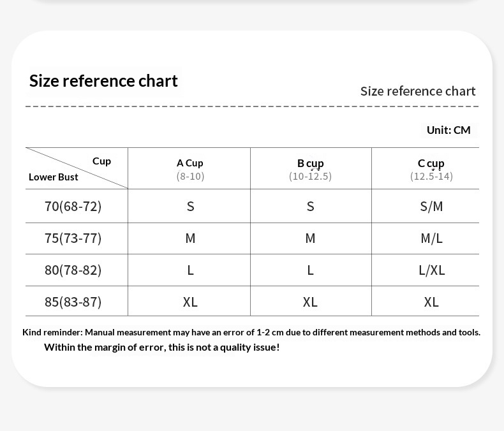Image resolution: width=504 pixels, height=431 pixels.
Task: Click the "(12.5-14)" range under C cup
Action: [431, 176]
